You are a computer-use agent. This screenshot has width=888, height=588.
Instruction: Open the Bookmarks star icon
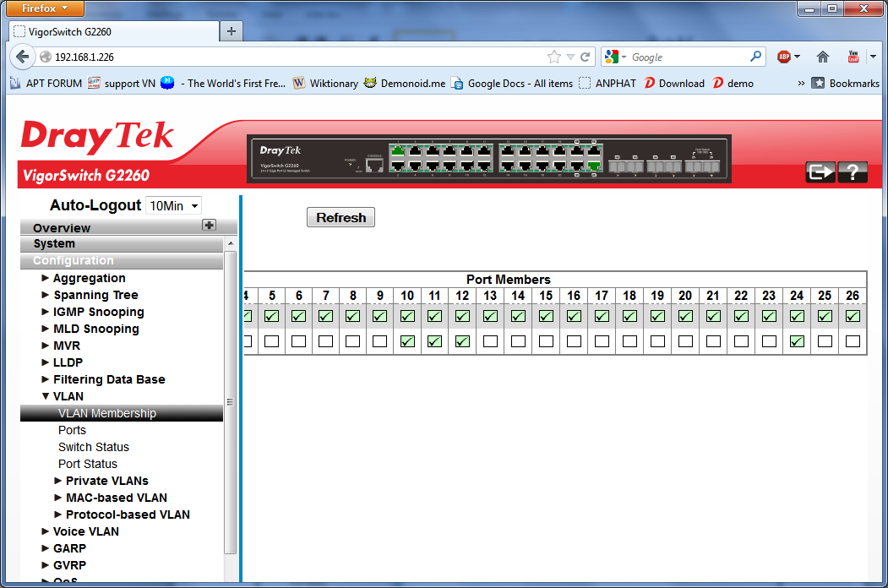(x=818, y=84)
